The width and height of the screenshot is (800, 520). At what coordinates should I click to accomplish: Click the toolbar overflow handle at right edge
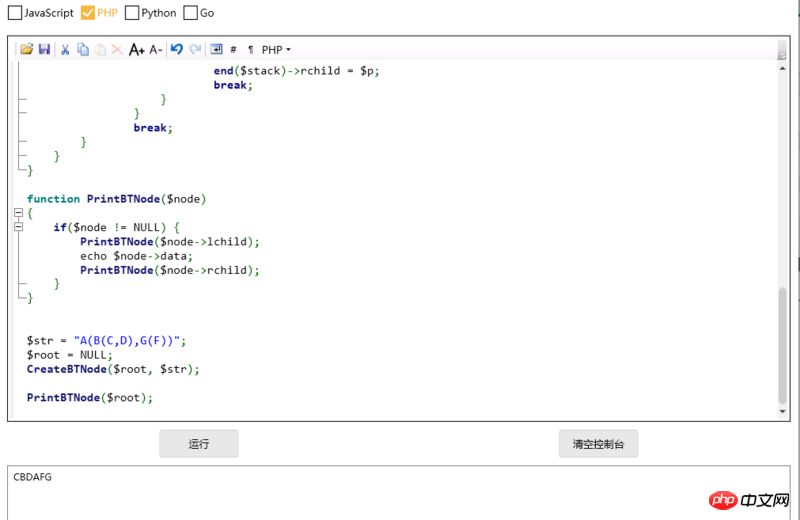tap(782, 50)
